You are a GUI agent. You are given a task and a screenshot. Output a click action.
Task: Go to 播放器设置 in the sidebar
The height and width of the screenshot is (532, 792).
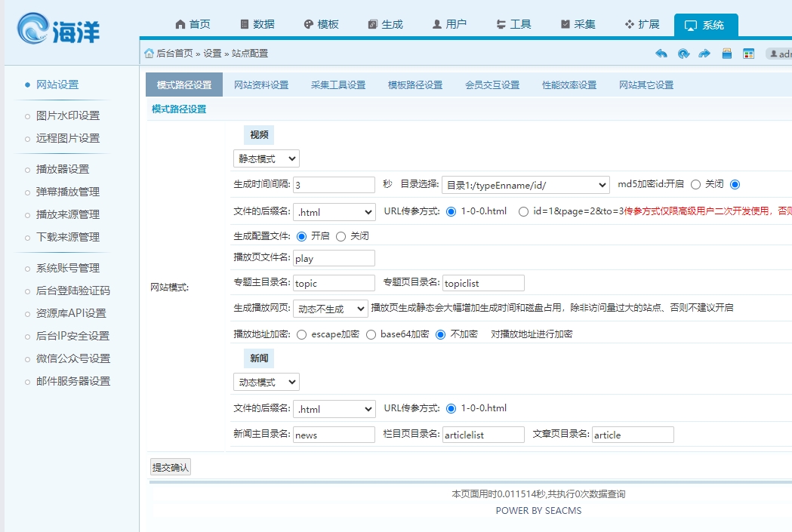tap(63, 169)
